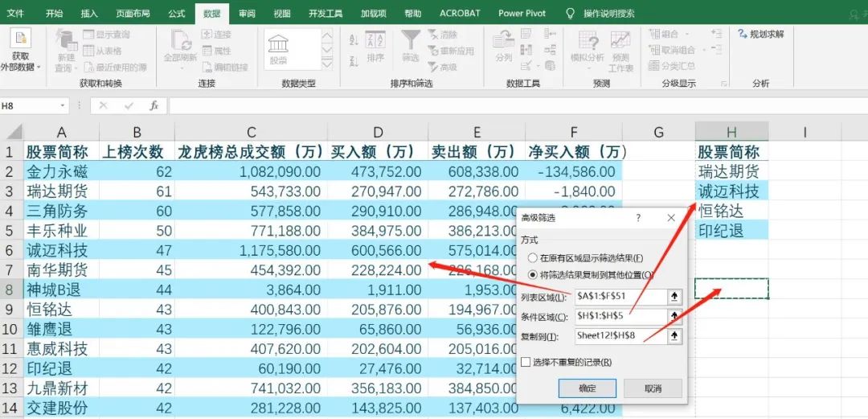868x419 pixels.
Task: Click 清除 to clear the filter
Action: point(444,35)
